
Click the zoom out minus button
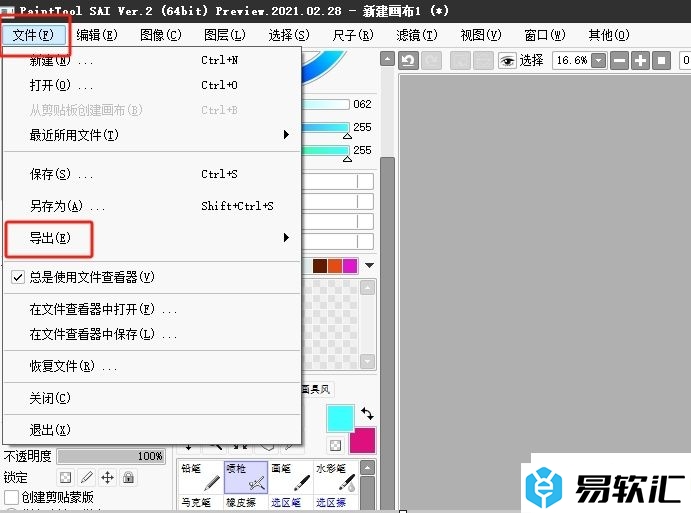619,60
